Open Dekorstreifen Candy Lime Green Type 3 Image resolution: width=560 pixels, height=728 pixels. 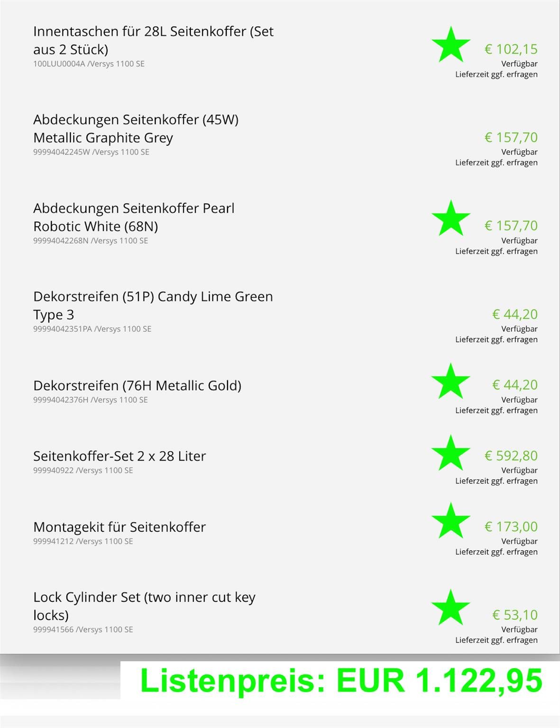[153, 305]
